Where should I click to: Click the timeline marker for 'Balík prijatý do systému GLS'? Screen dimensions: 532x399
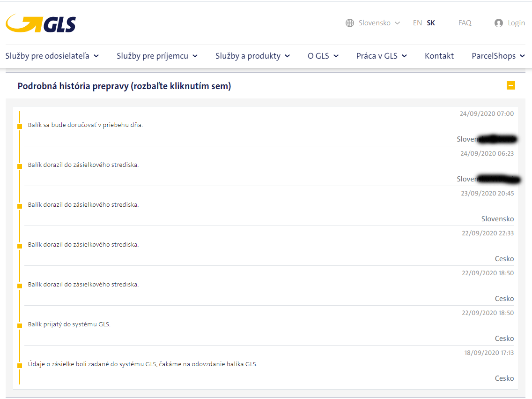[20, 325]
